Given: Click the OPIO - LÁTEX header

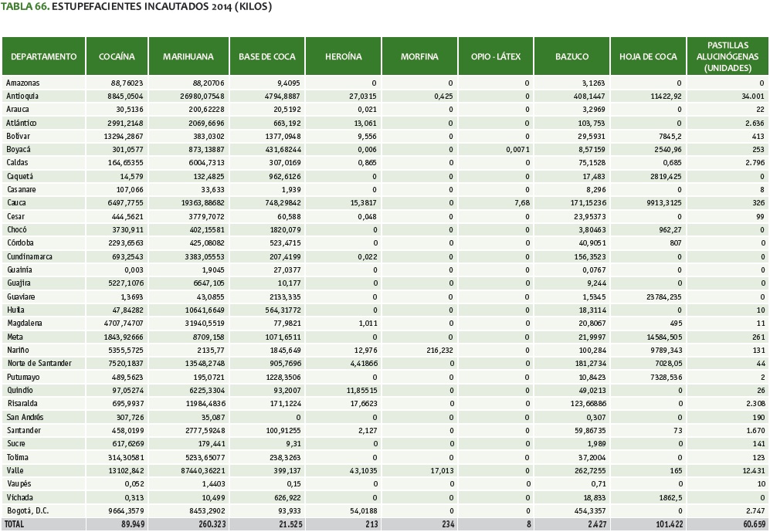Looking at the screenshot, I should [x=496, y=56].
